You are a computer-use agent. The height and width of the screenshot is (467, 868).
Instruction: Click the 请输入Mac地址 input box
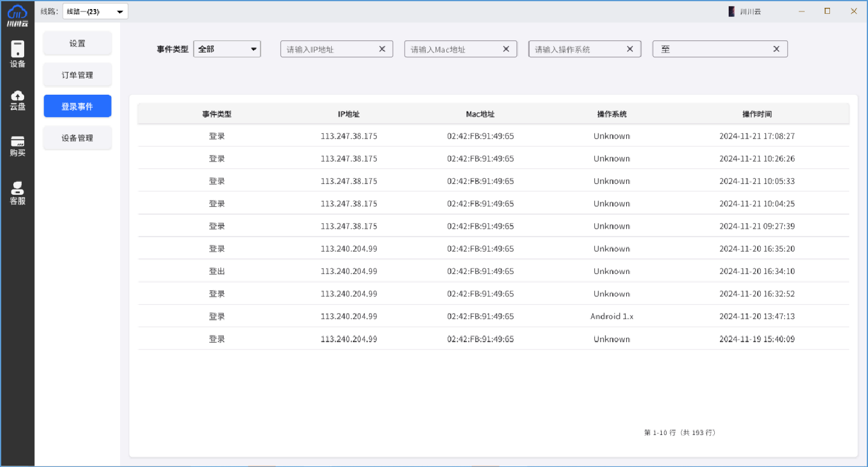coord(452,49)
